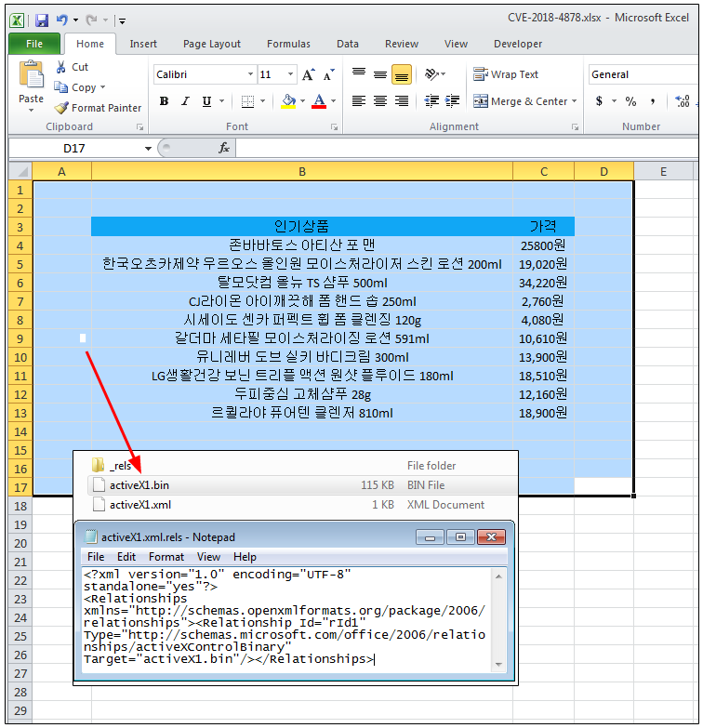Click Decrease Indent icon
703x728 pixels.
point(431,101)
